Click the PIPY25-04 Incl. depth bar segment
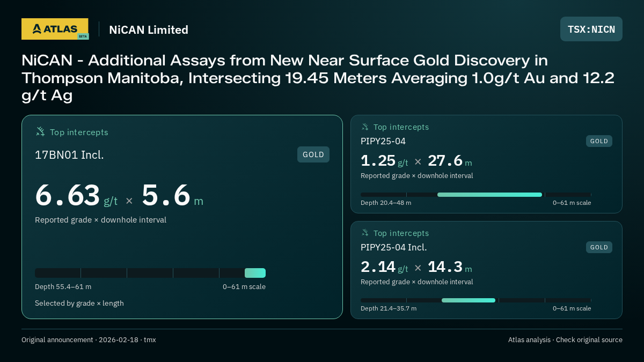 (469, 300)
